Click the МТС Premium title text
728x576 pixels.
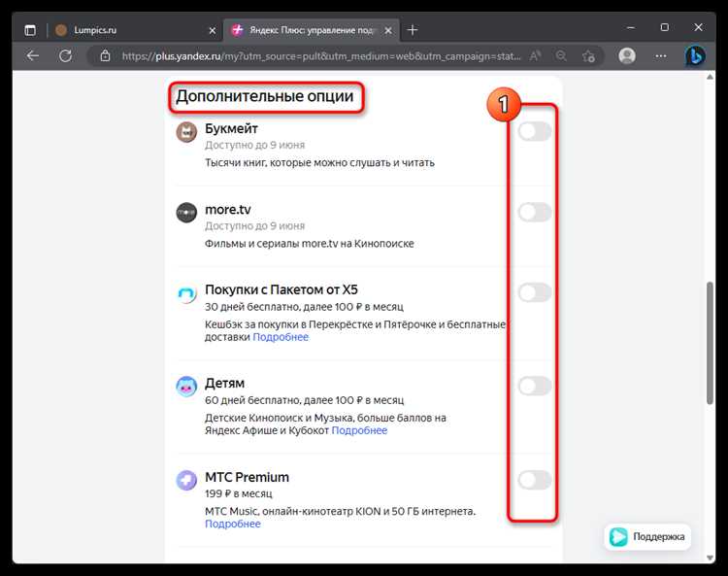[247, 477]
